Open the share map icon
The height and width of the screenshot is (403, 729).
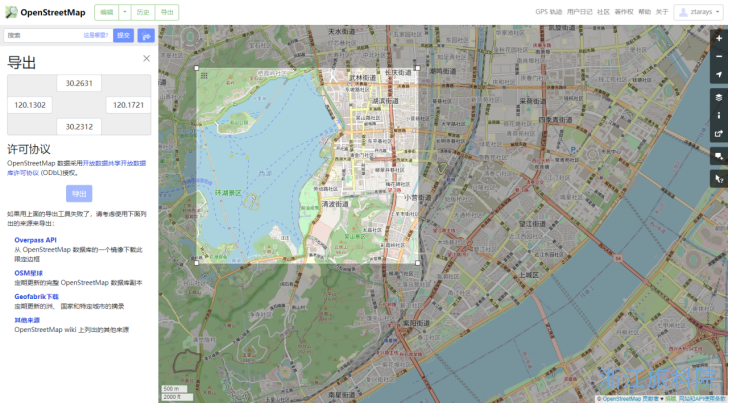719,133
